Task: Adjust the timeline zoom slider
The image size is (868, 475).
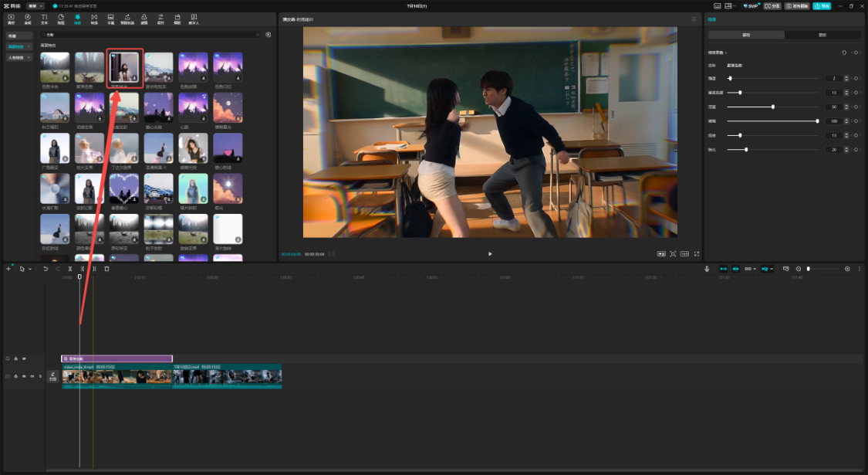Action: coord(823,269)
